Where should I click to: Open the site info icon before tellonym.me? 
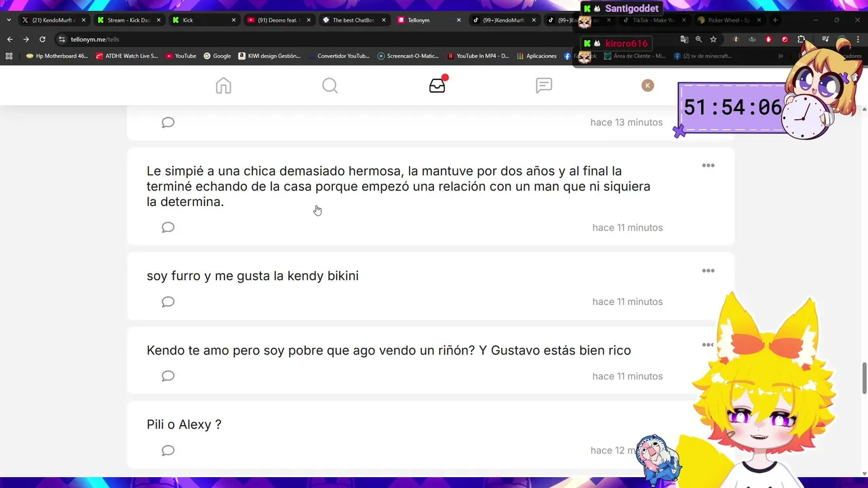coord(62,39)
